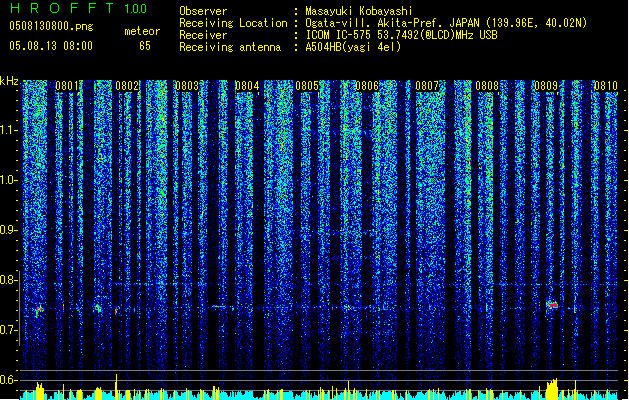The height and width of the screenshot is (400, 629).
Task: Click the kHz axis label
Action: click(9, 81)
